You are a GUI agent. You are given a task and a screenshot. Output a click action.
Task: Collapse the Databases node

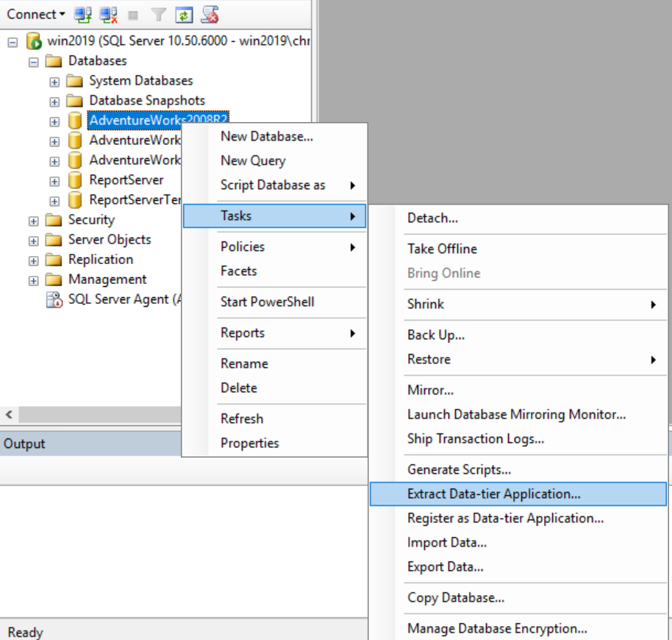point(33,61)
